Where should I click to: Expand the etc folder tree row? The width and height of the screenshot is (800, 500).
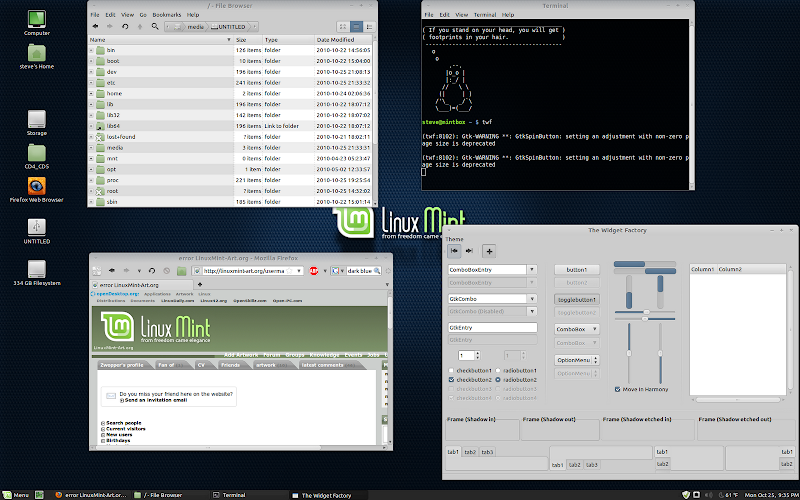tap(91, 83)
